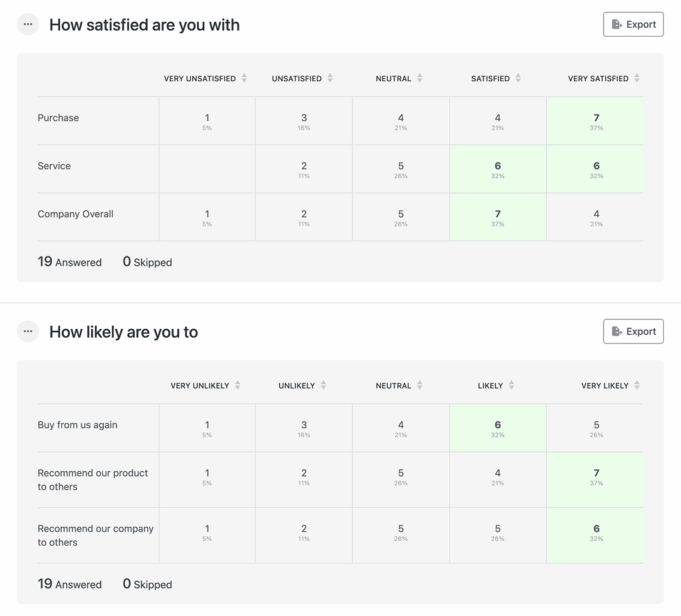
Task: Select the Buy from us again row
Action: [77, 425]
